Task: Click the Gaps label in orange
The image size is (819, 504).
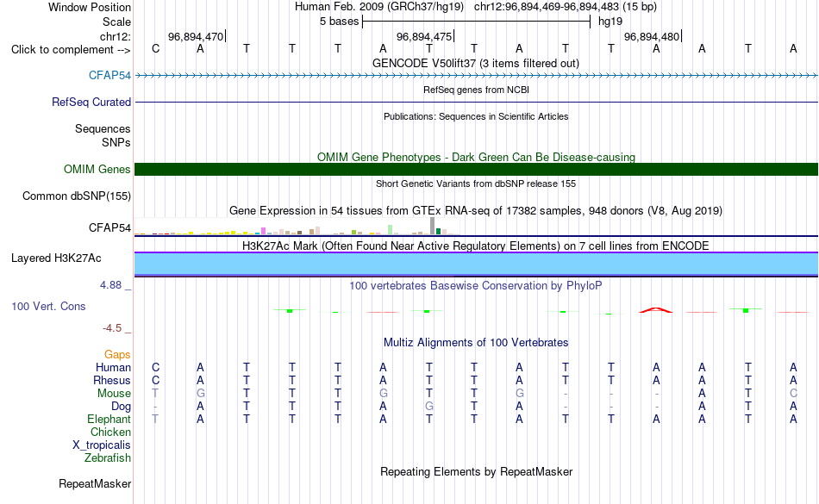Action: (117, 355)
